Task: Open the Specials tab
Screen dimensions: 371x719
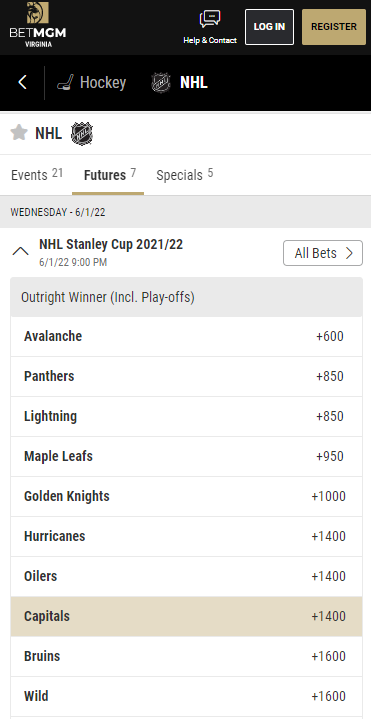Action: (184, 175)
